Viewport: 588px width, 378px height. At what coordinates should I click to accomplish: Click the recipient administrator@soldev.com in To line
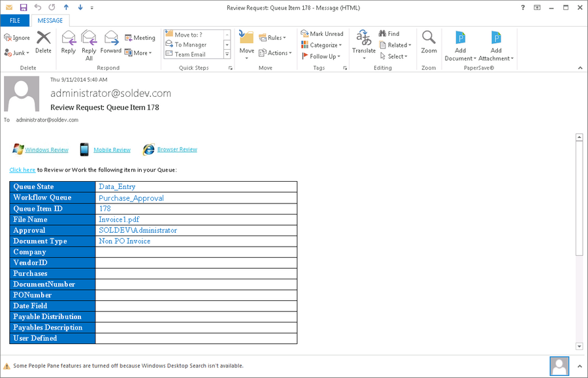pyautogui.click(x=47, y=120)
